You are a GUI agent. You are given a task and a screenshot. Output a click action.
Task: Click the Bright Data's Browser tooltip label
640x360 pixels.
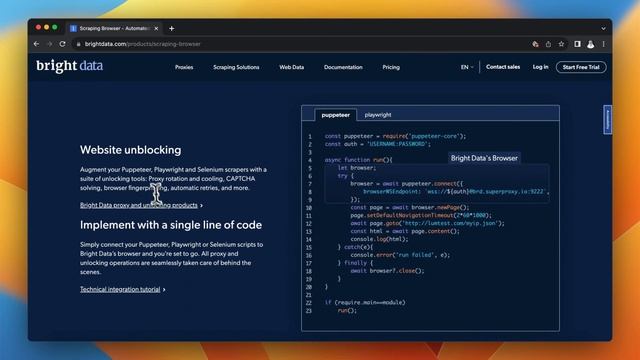[484, 158]
